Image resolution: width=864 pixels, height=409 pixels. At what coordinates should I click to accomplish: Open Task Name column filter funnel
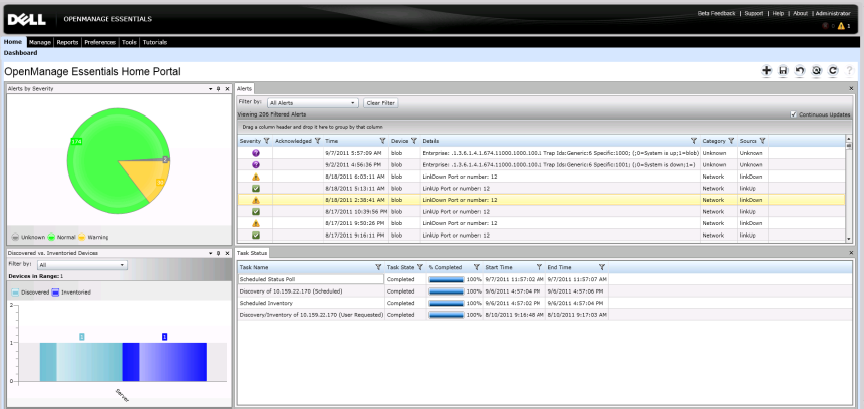pos(378,267)
